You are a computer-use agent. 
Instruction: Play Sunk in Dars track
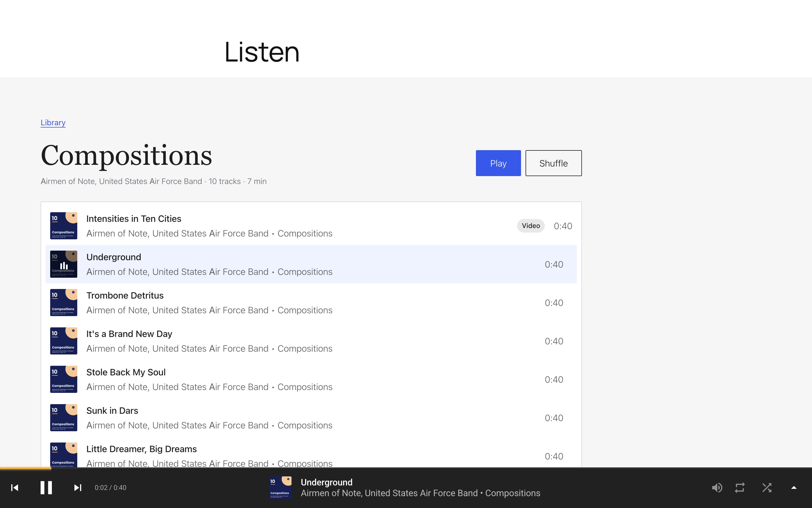311,418
